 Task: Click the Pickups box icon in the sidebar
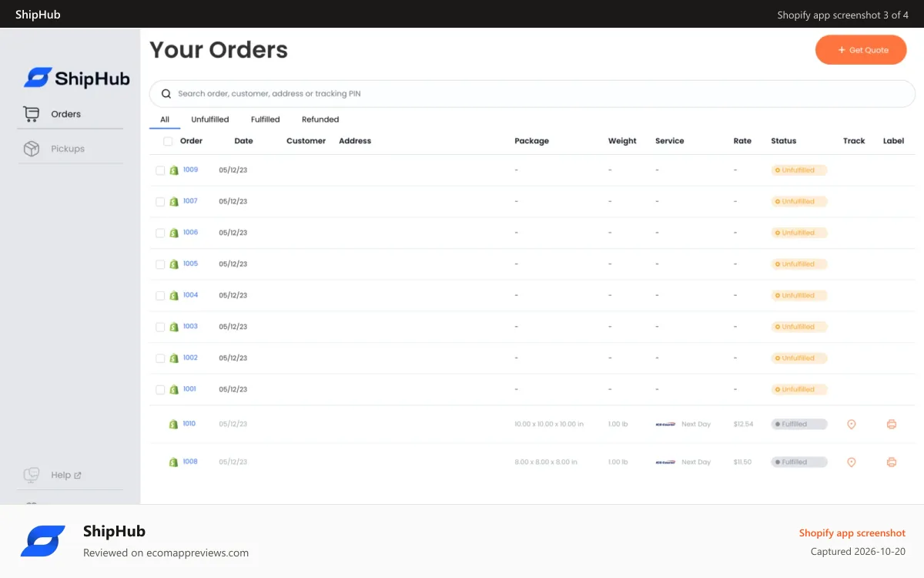tap(31, 149)
